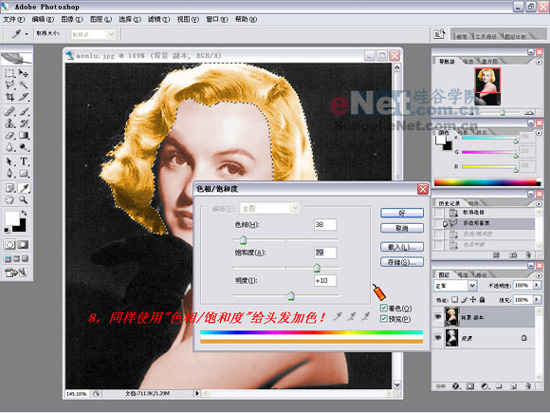Image resolution: width=550 pixels, height=413 pixels.
Task: Click the 存储 (Save) button
Action: pyautogui.click(x=402, y=262)
